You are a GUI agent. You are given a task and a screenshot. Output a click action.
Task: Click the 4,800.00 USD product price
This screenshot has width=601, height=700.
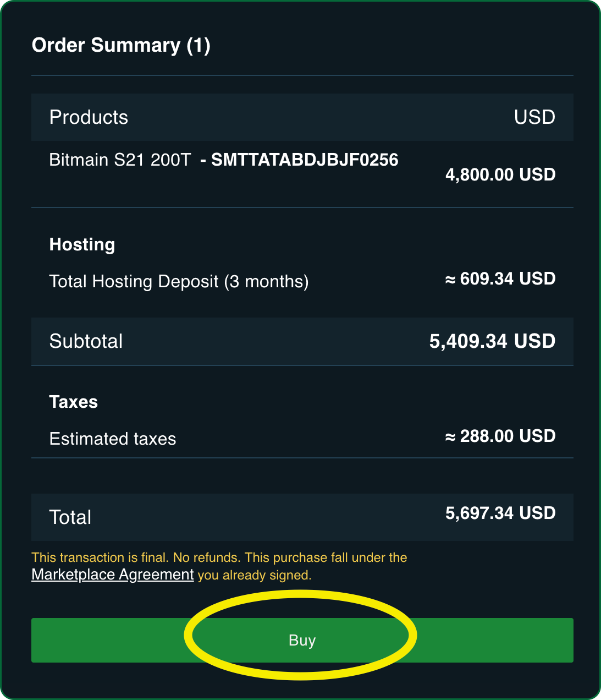[500, 174]
